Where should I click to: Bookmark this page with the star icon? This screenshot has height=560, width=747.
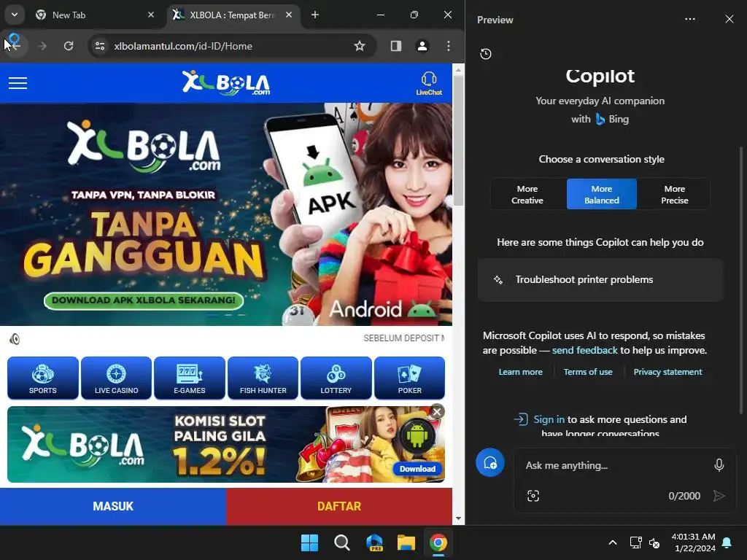click(x=360, y=46)
